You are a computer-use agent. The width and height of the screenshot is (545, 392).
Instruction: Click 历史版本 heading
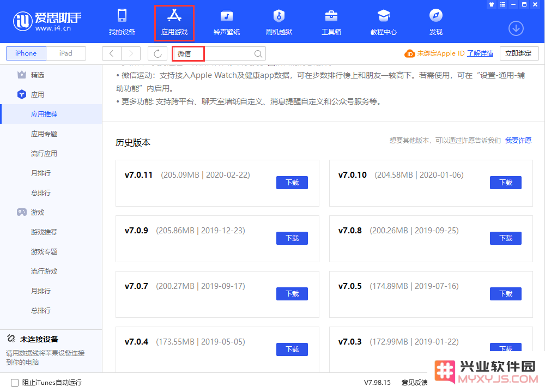tap(133, 143)
